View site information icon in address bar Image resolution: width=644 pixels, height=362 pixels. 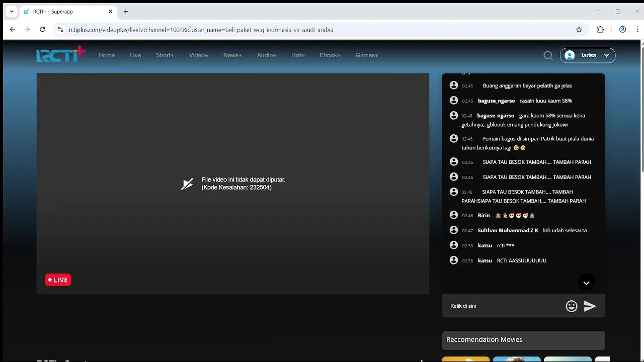click(60, 30)
